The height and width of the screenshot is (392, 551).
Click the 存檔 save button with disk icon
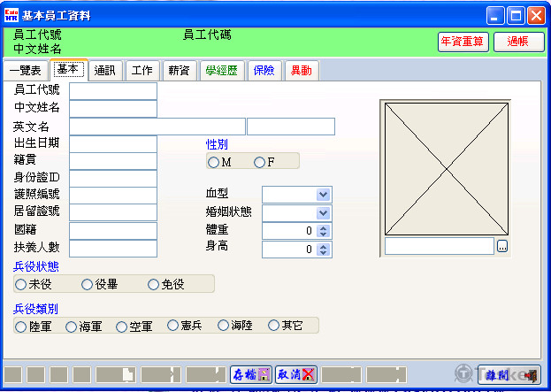[251, 374]
